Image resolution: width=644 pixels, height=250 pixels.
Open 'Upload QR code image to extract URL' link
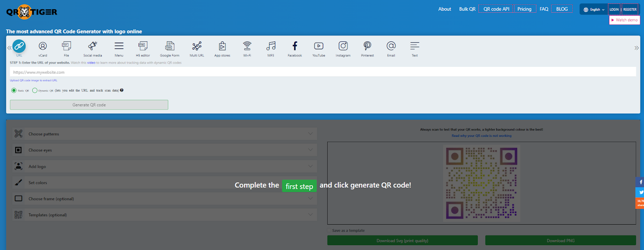pos(33,81)
